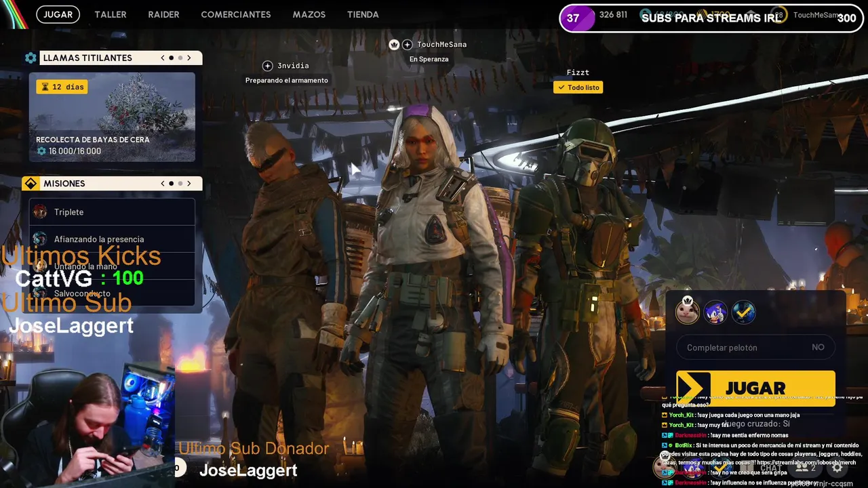Go to previous Misiones page
Screen dimensions: 868x488
pyautogui.click(x=163, y=184)
